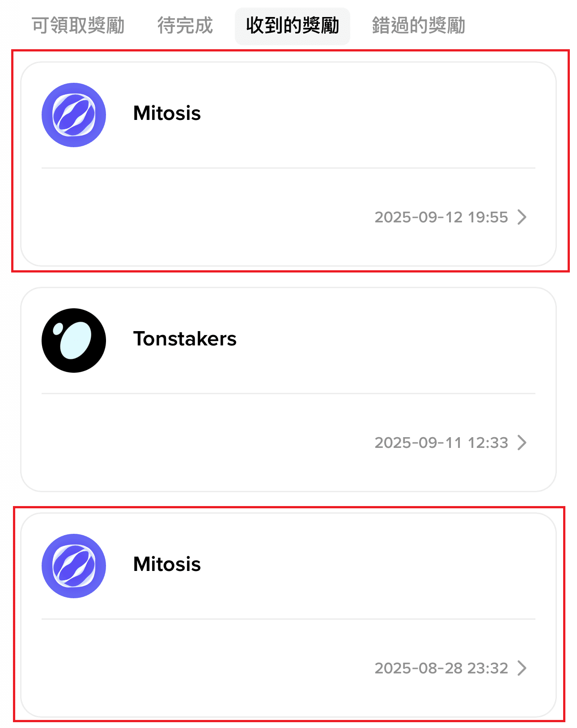Click the 2025-09-11 12:33 timestamp

(x=441, y=443)
